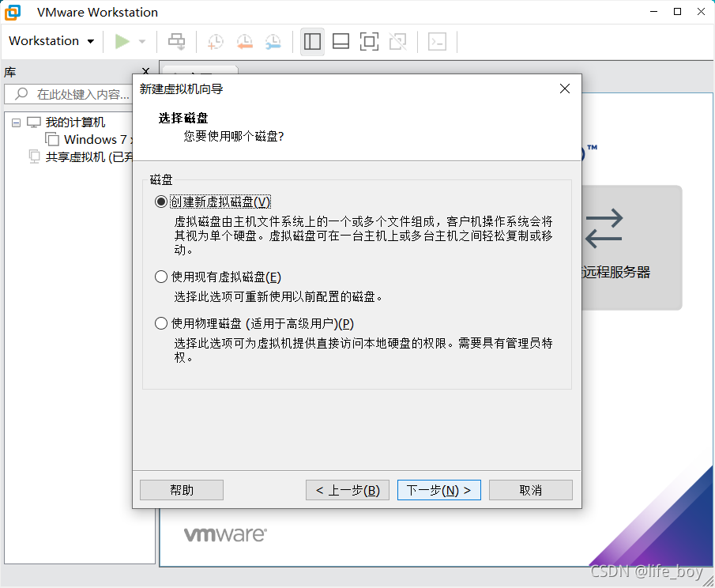Click the My Computer monitor icon
The width and height of the screenshot is (715, 588).
(x=34, y=122)
